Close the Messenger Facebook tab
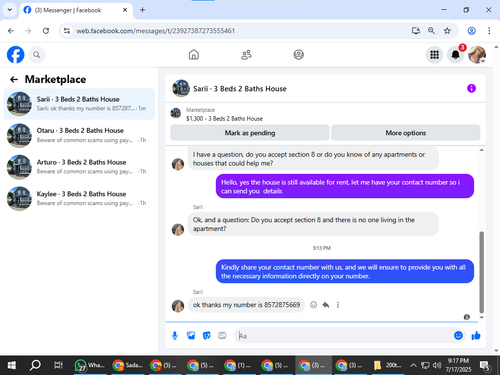This screenshot has height=375, width=500. pyautogui.click(x=125, y=10)
